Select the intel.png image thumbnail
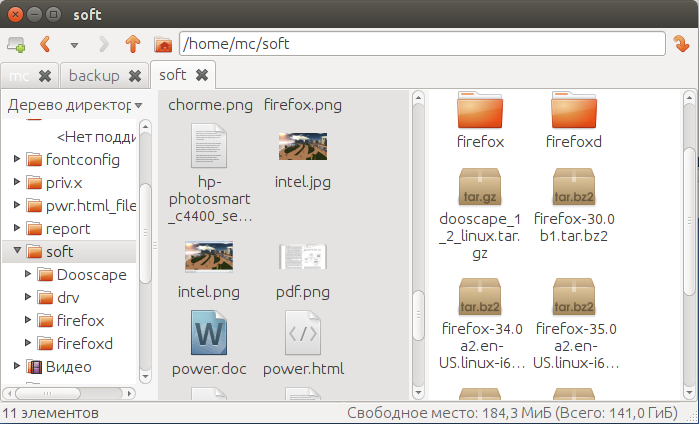Viewport: 699px width, 424px height. tap(209, 256)
